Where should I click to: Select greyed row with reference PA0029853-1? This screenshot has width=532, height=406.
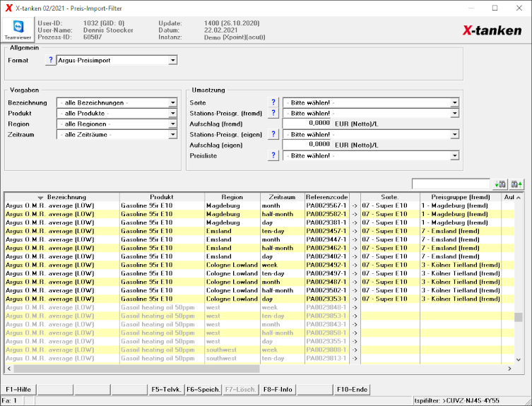click(259, 316)
